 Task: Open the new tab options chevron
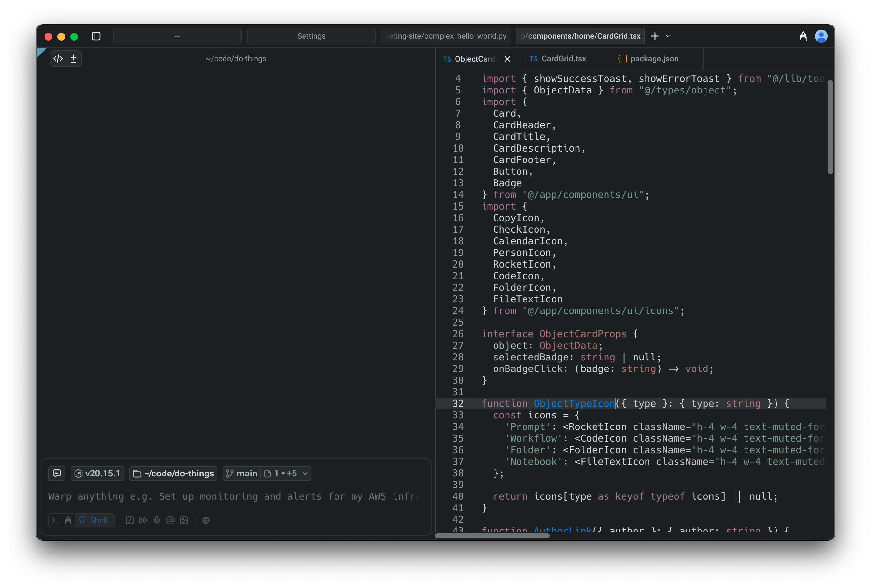point(667,36)
